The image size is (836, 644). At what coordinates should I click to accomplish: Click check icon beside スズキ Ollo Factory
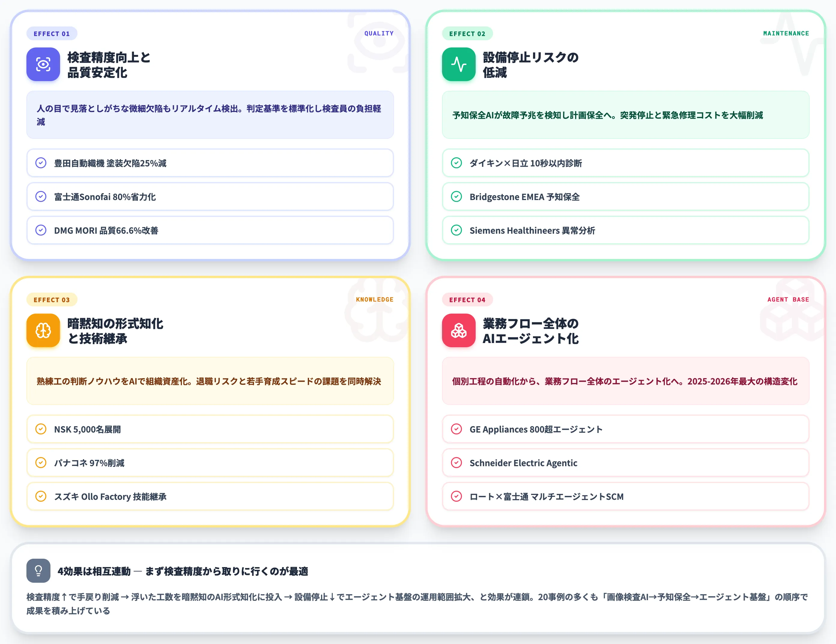[41, 496]
